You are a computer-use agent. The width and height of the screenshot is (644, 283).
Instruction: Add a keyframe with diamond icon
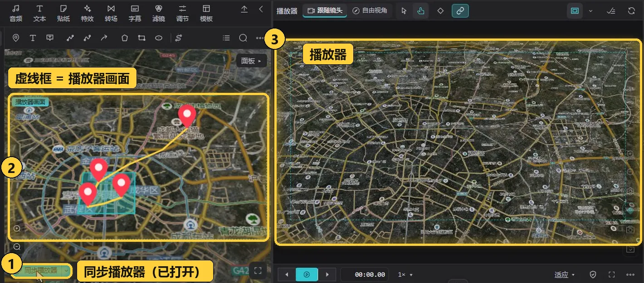tap(440, 11)
